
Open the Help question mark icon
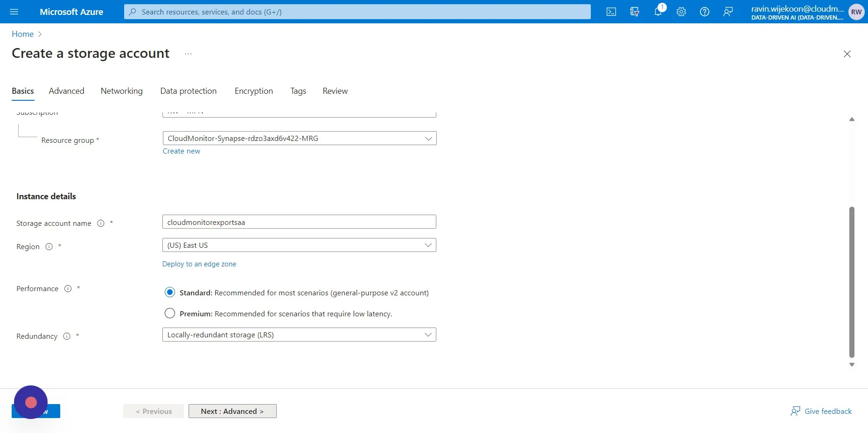(705, 12)
